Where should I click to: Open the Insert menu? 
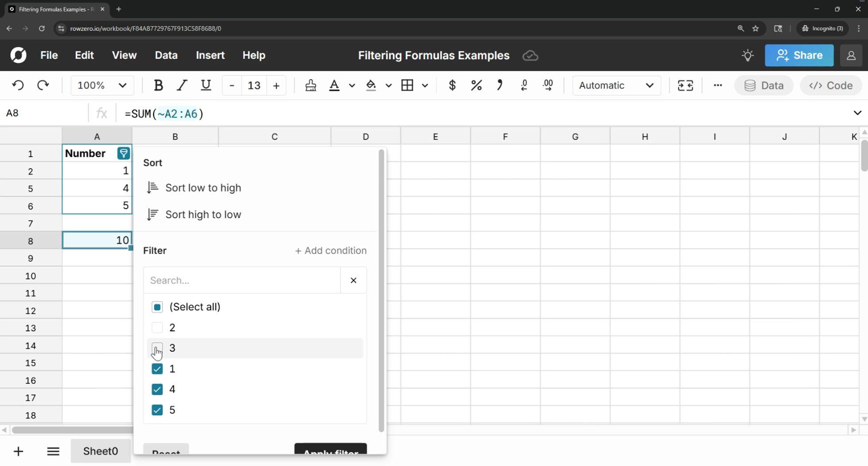[x=210, y=55]
